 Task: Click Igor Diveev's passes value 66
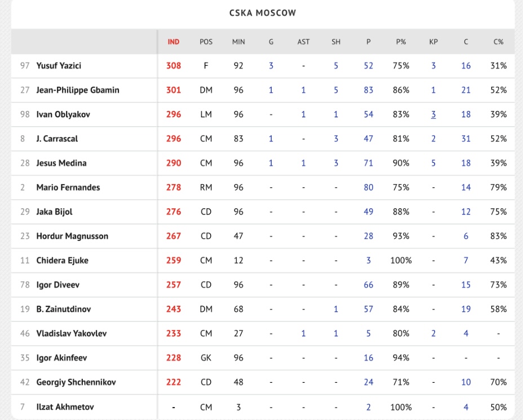[369, 285]
